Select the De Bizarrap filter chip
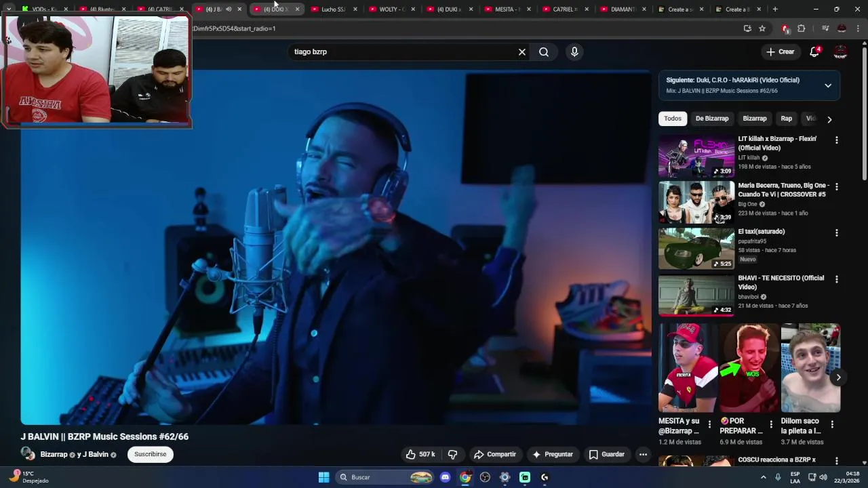Image resolution: width=868 pixels, height=488 pixels. pos(712,119)
